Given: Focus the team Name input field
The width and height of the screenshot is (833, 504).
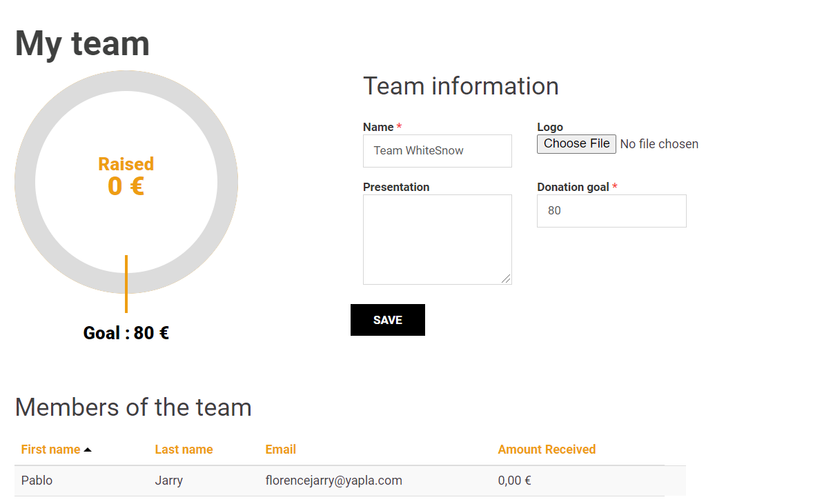Looking at the screenshot, I should pyautogui.click(x=437, y=150).
